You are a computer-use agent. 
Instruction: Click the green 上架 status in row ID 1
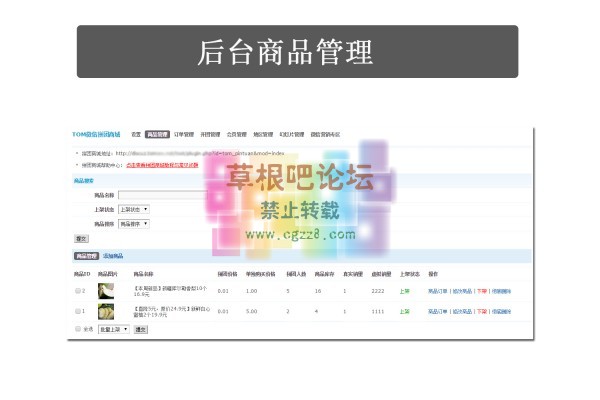click(404, 312)
